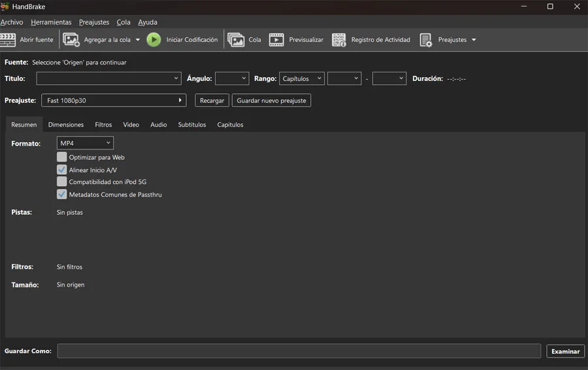Click the Preajustes toolbar gear-document icon
This screenshot has height=370, width=588.
[x=426, y=40]
